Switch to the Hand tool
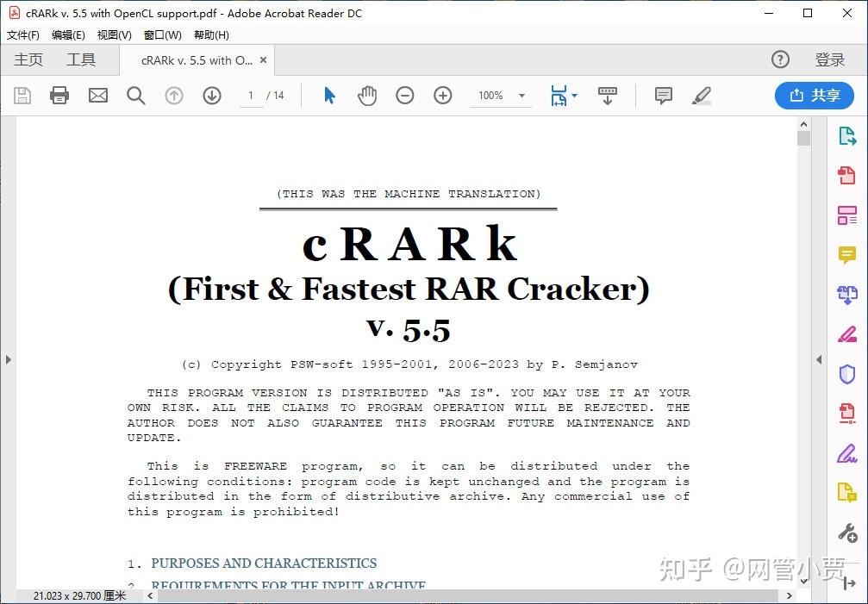This screenshot has height=604, width=868. (x=366, y=95)
